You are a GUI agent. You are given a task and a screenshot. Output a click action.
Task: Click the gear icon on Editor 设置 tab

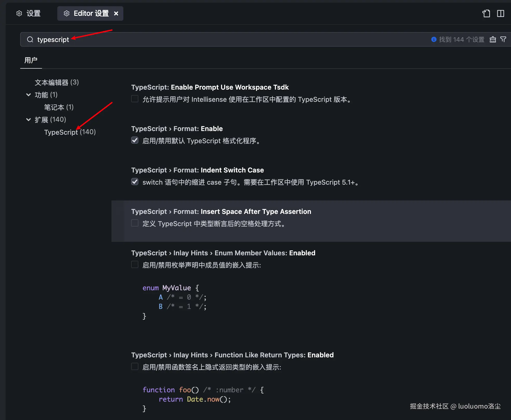tap(67, 13)
